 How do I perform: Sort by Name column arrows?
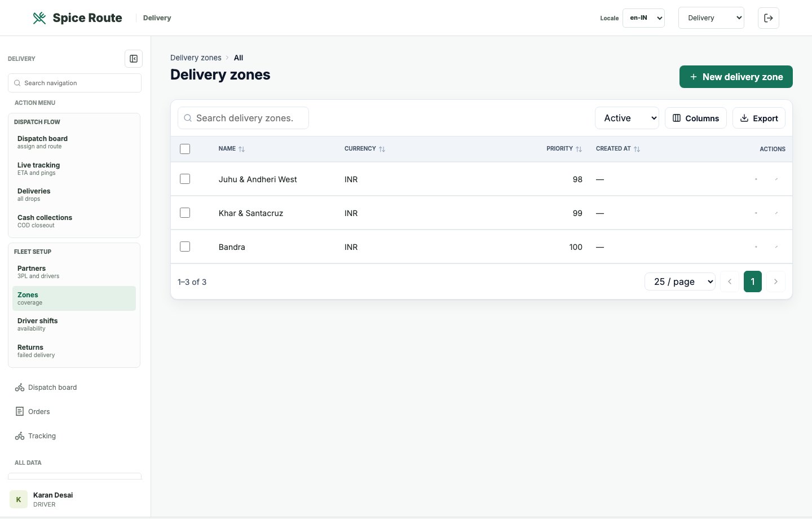tap(242, 149)
